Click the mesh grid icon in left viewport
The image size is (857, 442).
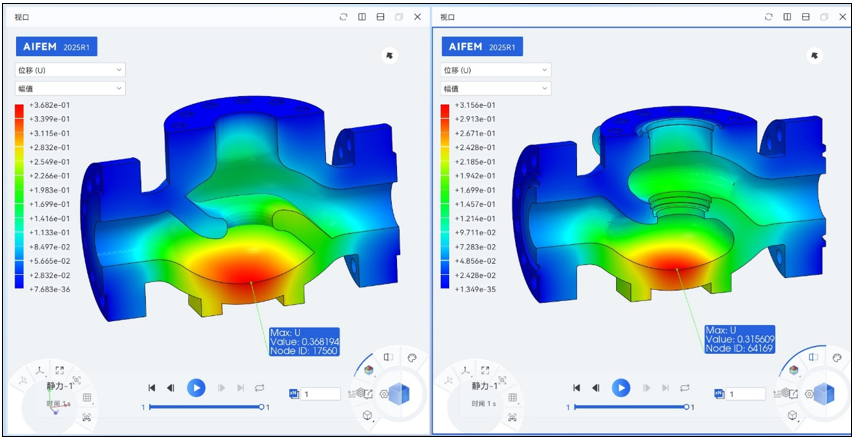click(x=87, y=398)
